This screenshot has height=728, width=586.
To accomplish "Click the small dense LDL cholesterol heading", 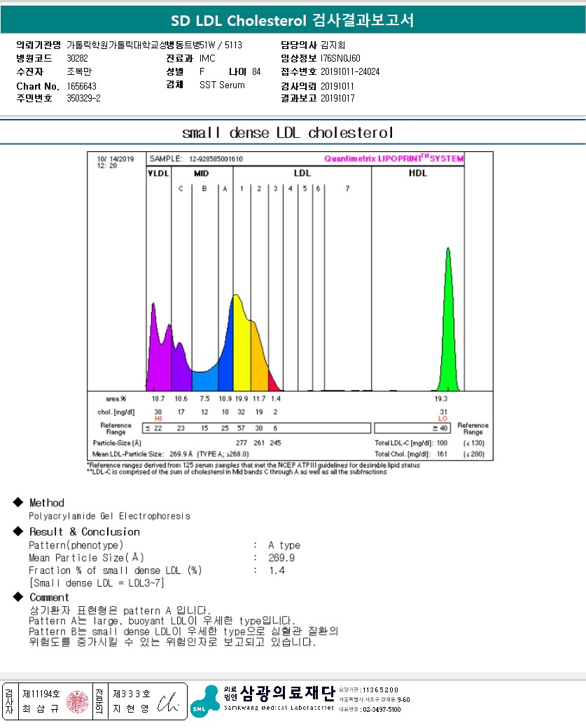I will point(287,132).
